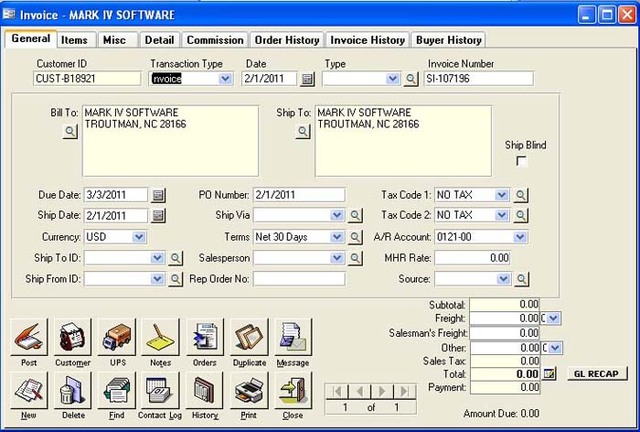Open the Detail tab
This screenshot has height=432, width=640.
coord(159,40)
